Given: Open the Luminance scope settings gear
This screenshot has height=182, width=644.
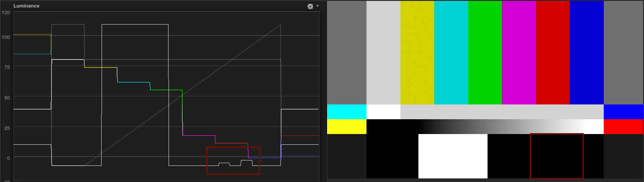Looking at the screenshot, I should pyautogui.click(x=310, y=6).
